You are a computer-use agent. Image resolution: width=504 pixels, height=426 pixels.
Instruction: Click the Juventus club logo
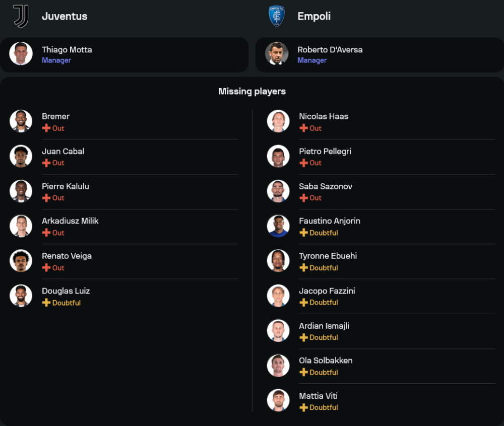pyautogui.click(x=21, y=16)
